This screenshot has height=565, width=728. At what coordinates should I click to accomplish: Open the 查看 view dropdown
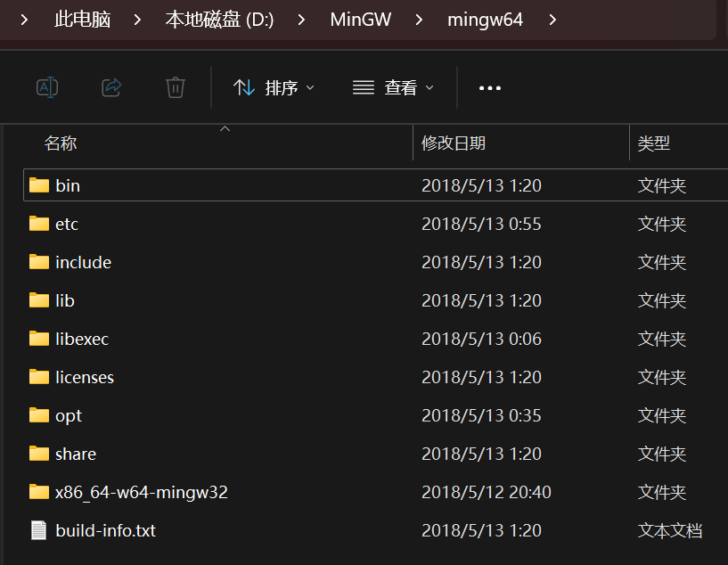tap(393, 87)
